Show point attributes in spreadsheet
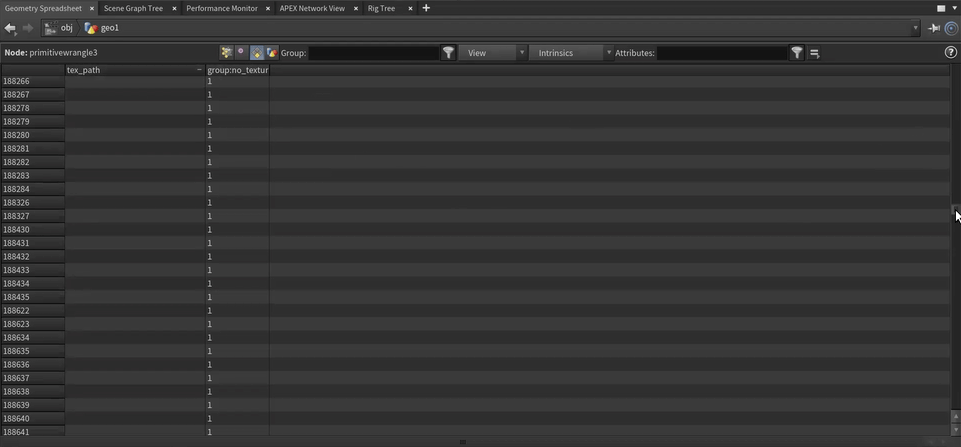 226,53
